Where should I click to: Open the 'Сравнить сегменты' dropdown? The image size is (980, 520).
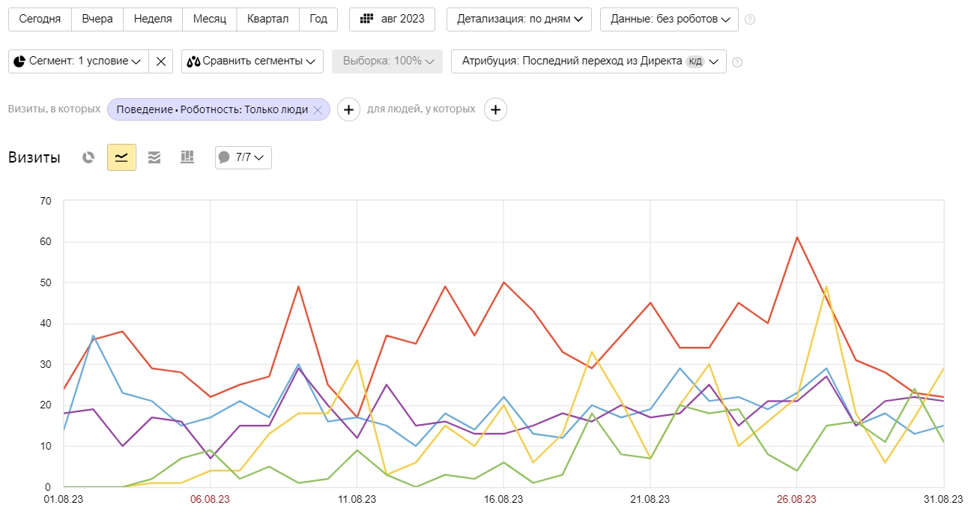pos(252,61)
